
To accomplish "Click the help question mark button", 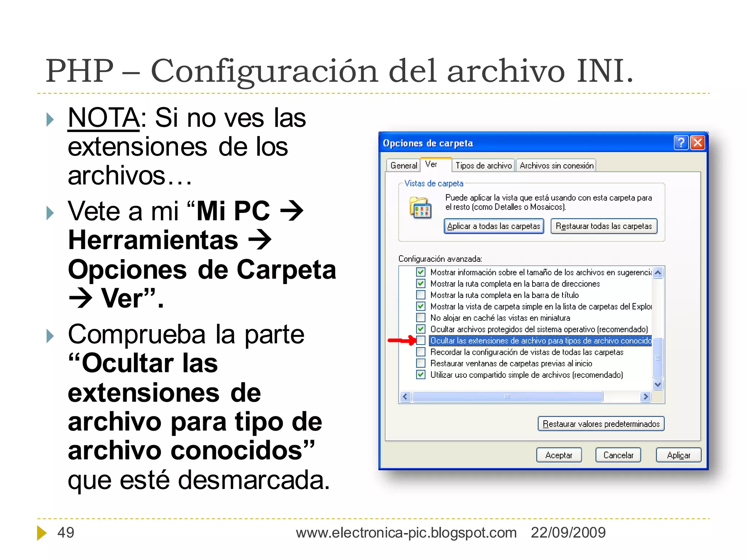I will pyautogui.click(x=681, y=143).
